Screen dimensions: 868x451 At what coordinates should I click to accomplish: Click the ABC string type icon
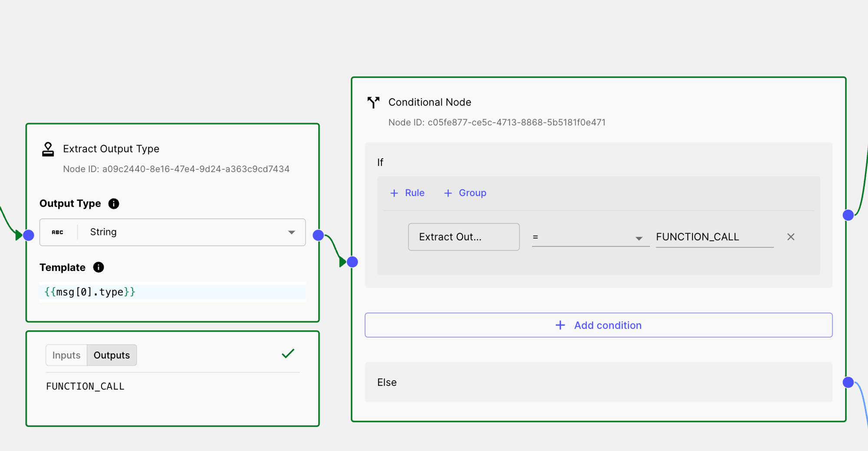point(58,232)
